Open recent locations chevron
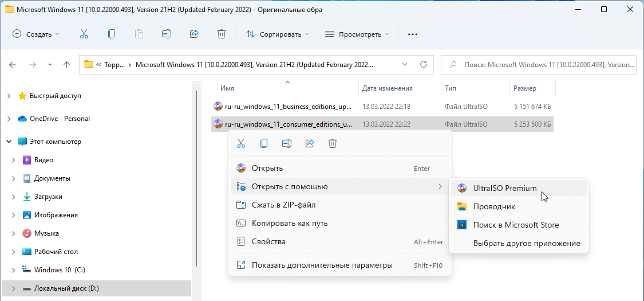Screen dimensions: 644x301 pyautogui.click(x=50, y=65)
